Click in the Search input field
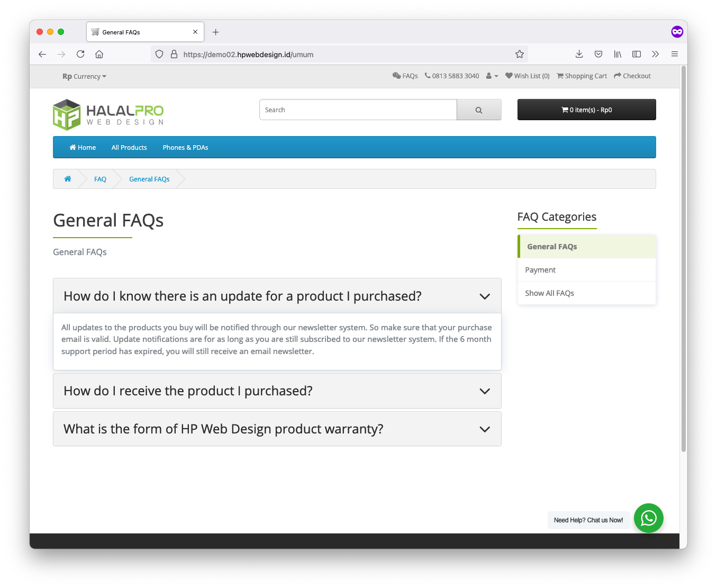This screenshot has height=588, width=717. point(358,110)
